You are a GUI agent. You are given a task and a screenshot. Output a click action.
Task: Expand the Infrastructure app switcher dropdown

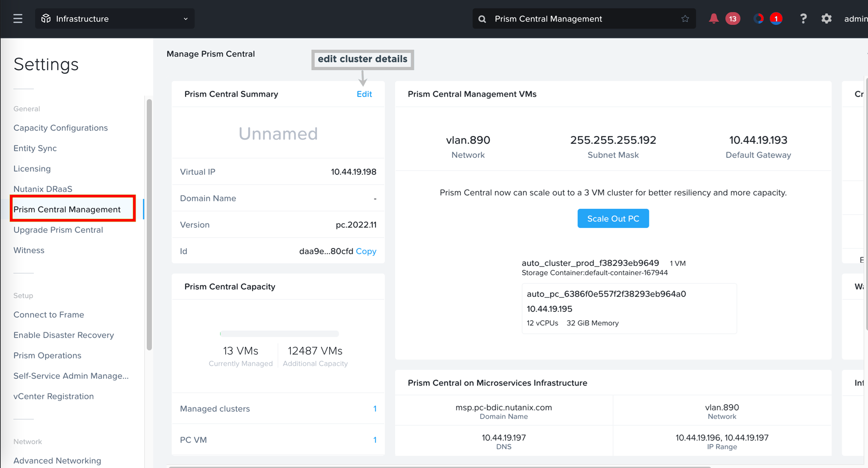coord(114,19)
